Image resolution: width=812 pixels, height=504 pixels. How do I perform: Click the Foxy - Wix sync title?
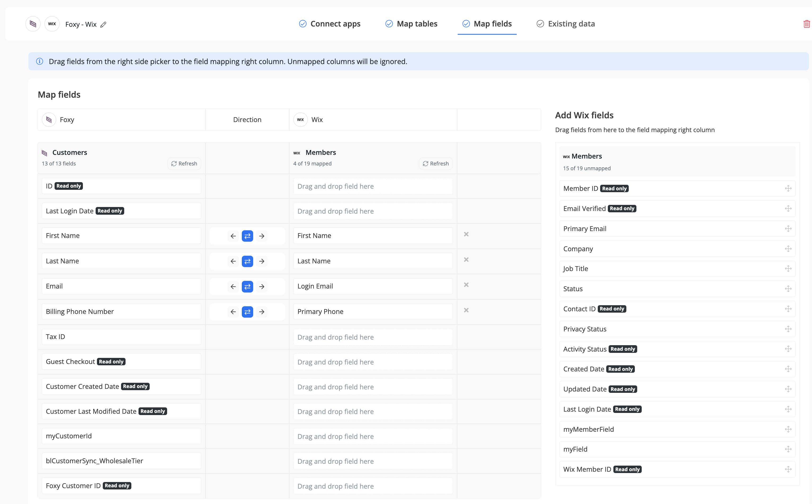click(x=81, y=24)
